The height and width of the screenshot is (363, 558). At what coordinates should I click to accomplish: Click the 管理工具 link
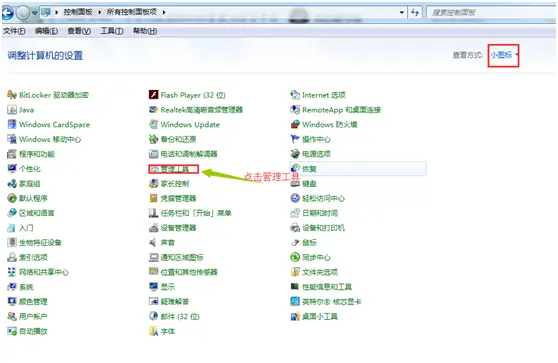(x=174, y=169)
